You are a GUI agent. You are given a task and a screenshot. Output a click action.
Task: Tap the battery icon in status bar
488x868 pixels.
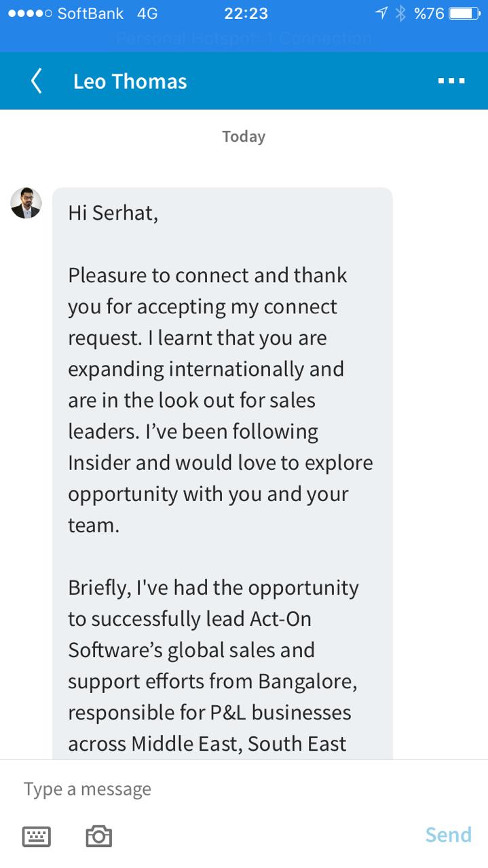point(465,14)
